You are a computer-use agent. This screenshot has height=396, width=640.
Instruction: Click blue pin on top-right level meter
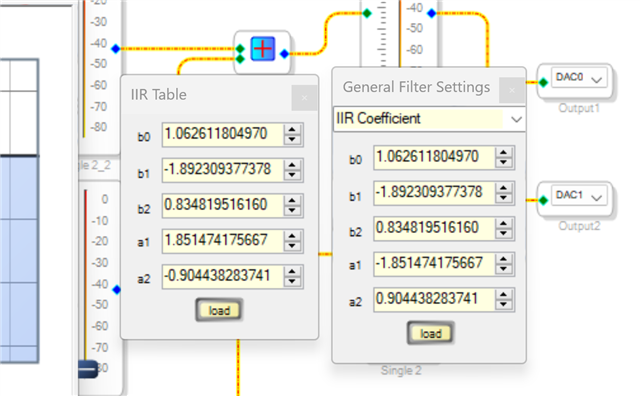coord(431,13)
